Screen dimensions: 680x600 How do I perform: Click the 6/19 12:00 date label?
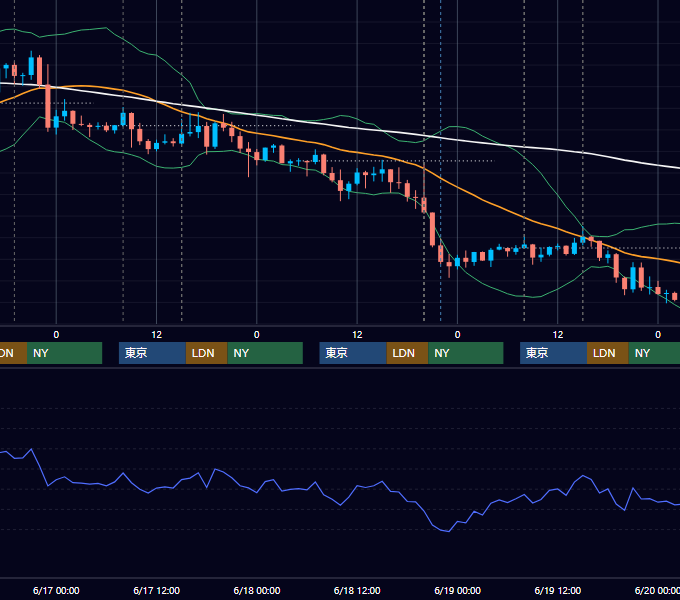(558, 590)
